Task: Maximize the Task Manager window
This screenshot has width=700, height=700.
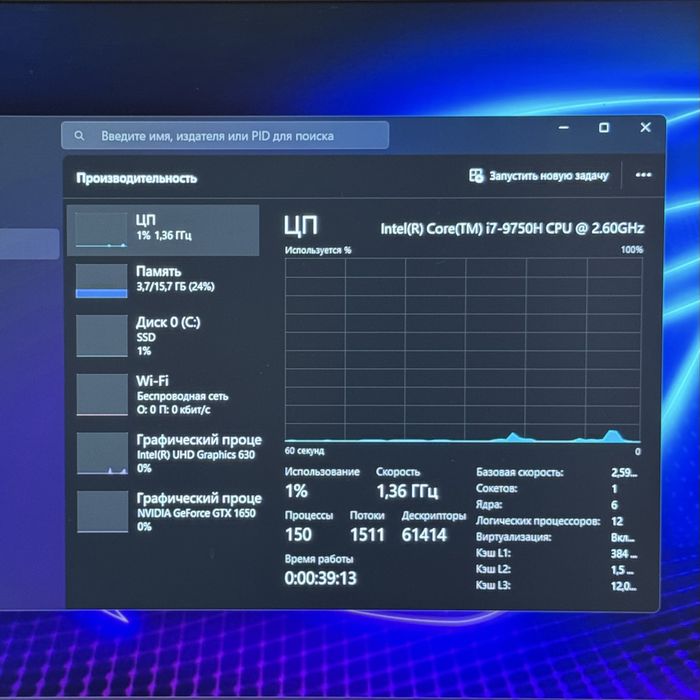Action: [604, 128]
